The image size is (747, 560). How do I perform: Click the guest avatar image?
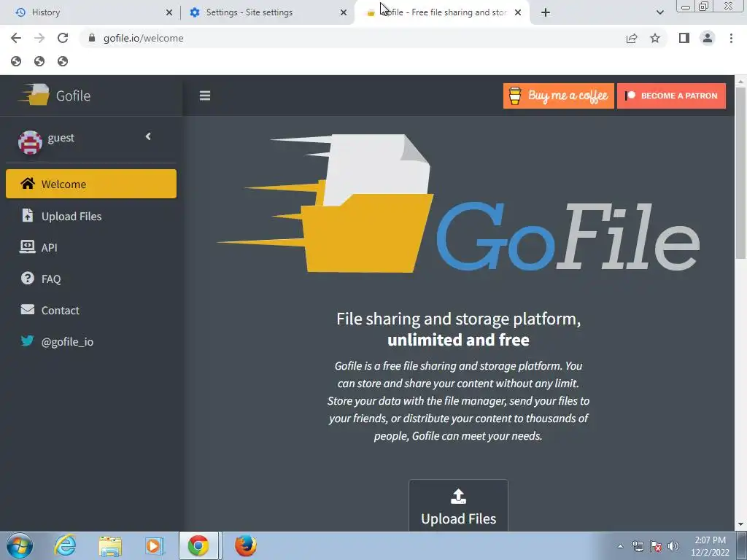point(30,142)
